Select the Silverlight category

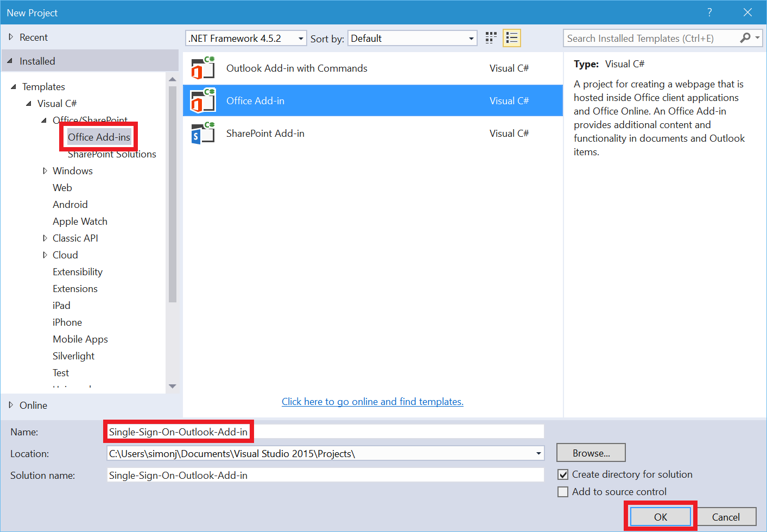[x=73, y=356]
